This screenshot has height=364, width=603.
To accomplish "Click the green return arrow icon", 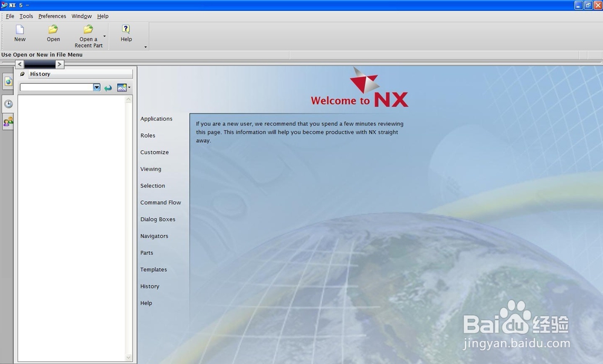I will (108, 88).
